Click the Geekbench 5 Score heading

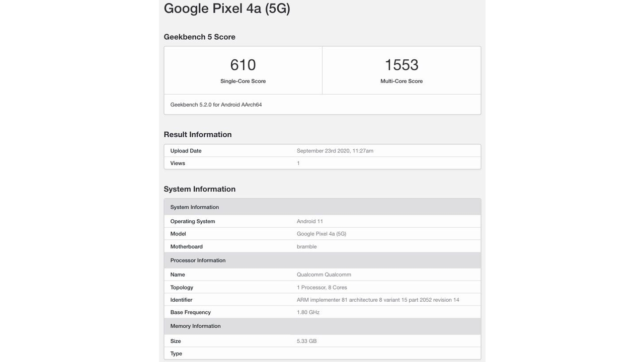tap(200, 37)
